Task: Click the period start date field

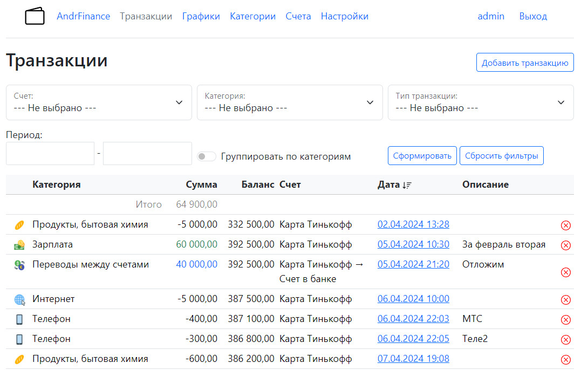Action: pyautogui.click(x=50, y=153)
